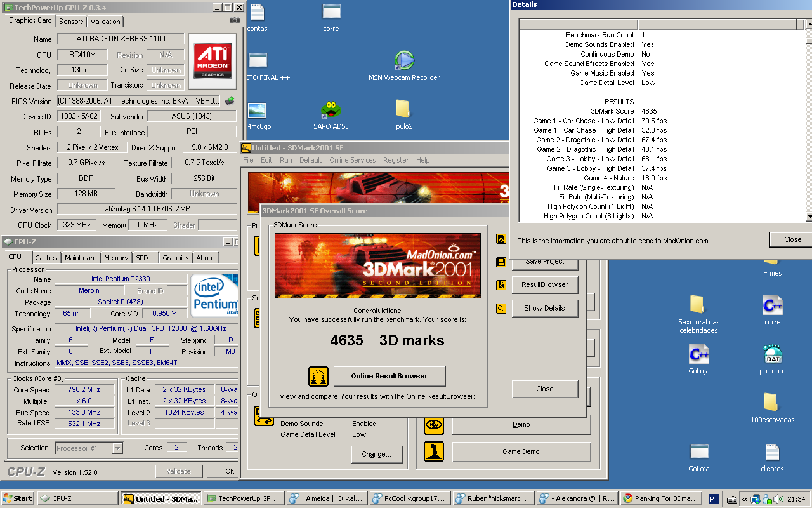812x508 pixels.
Task: Click the joystick icon beside Game Demo
Action: click(x=434, y=451)
